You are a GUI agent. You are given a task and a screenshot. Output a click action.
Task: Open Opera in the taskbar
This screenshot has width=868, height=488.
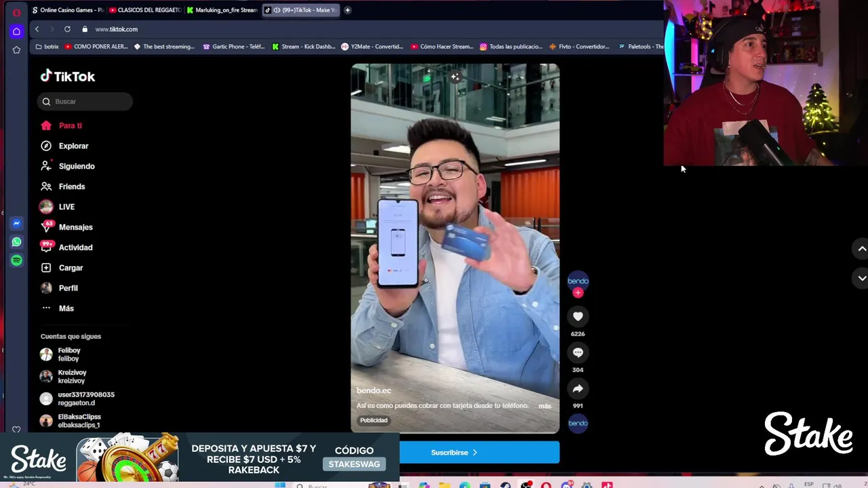[546, 485]
